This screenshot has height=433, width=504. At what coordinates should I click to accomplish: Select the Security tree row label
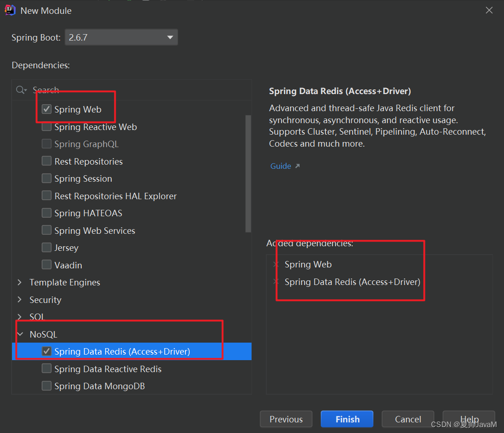pos(45,300)
